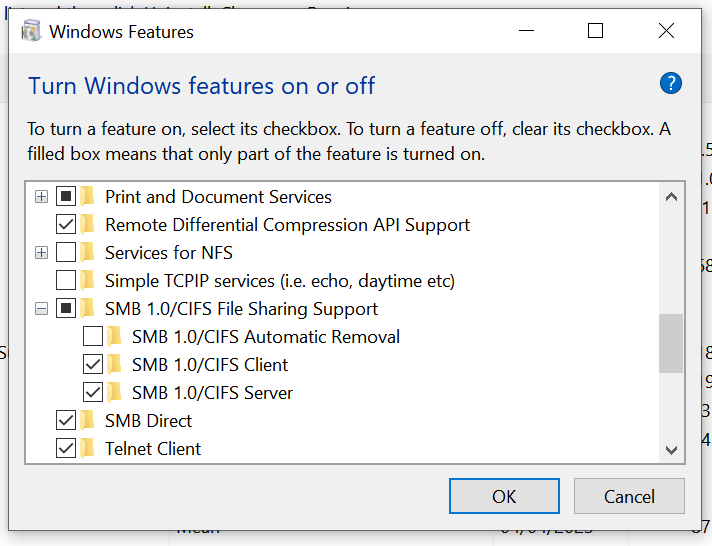Click the SMB 1.0/CIFS Server folder icon
Screen dimensions: 712x546
(x=115, y=392)
